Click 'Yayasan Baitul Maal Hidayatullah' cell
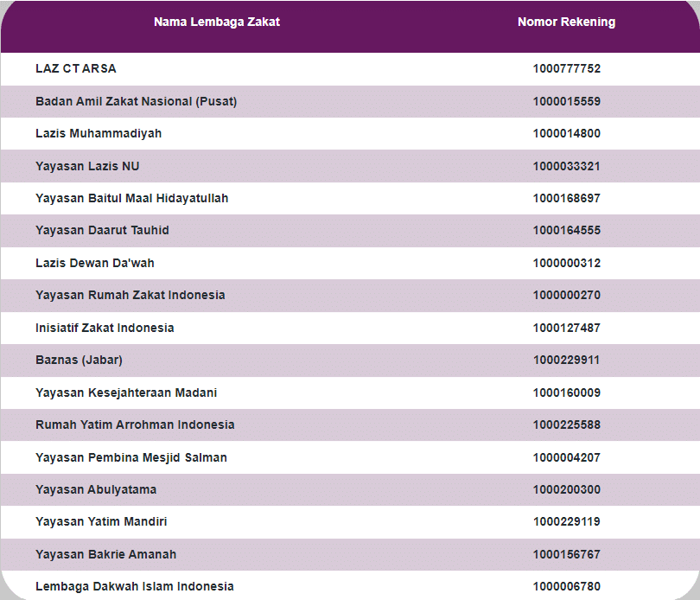Image resolution: width=700 pixels, height=600 pixels. [x=131, y=198]
